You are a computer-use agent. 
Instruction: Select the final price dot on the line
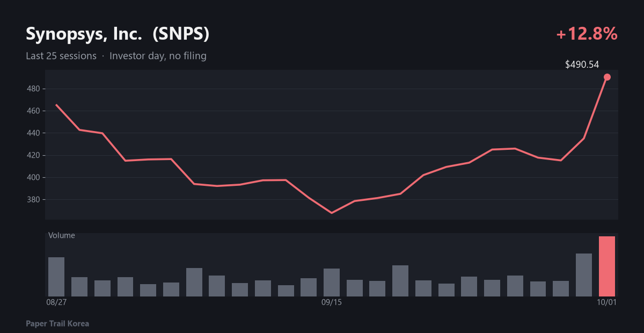click(607, 77)
